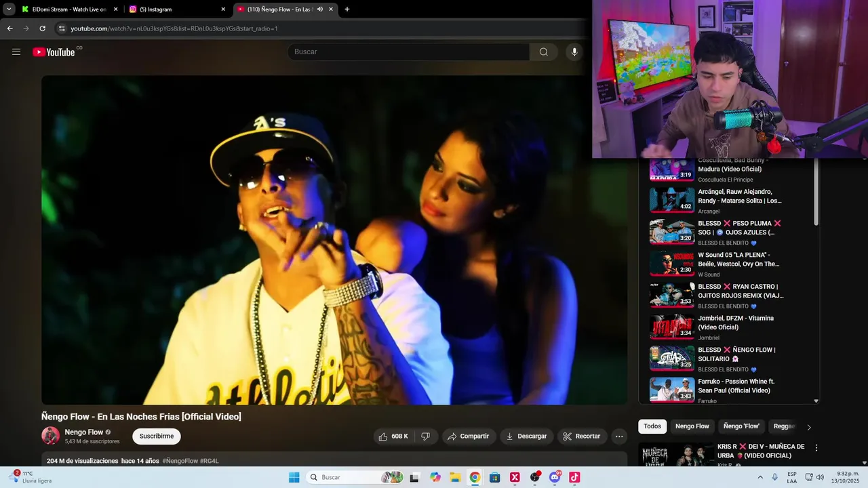Image resolution: width=868 pixels, height=488 pixels.
Task: Open options menu for MUÑECA DE URBA video
Action: click(x=816, y=448)
